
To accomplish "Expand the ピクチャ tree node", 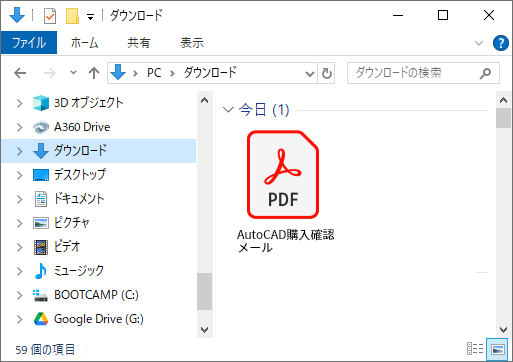I will [20, 223].
